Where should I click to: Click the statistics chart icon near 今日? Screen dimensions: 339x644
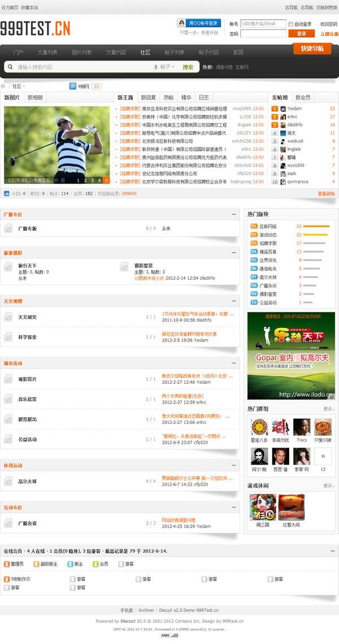click(7, 194)
